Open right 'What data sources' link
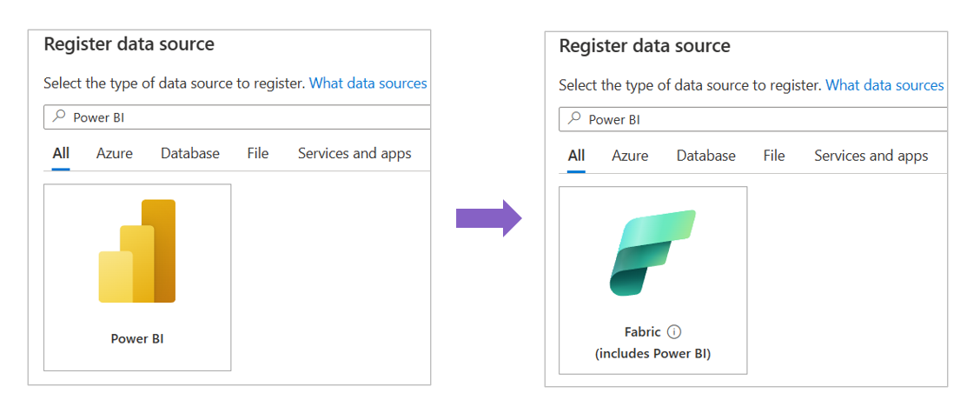980x420 pixels. point(884,85)
